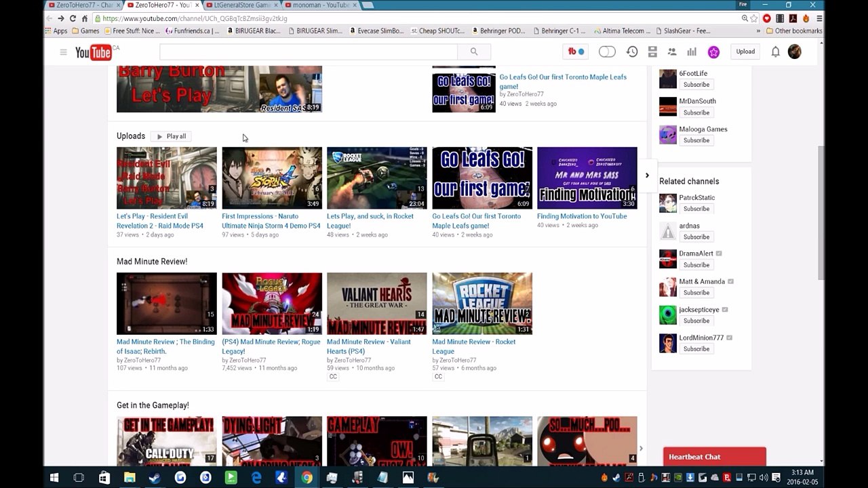Screen dimensions: 868x488
Task: Reload the page with the refresh icon
Action: coord(73,18)
